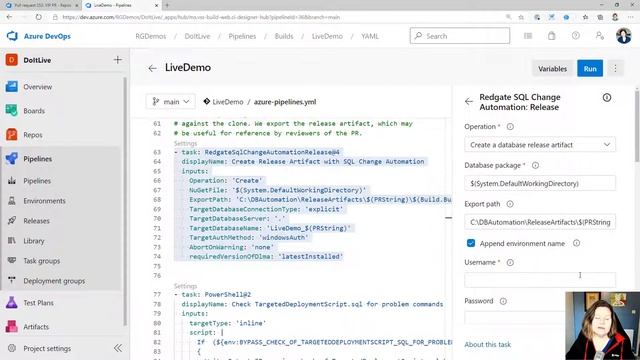Click the Username input field
The height and width of the screenshot is (360, 640).
pos(540,280)
